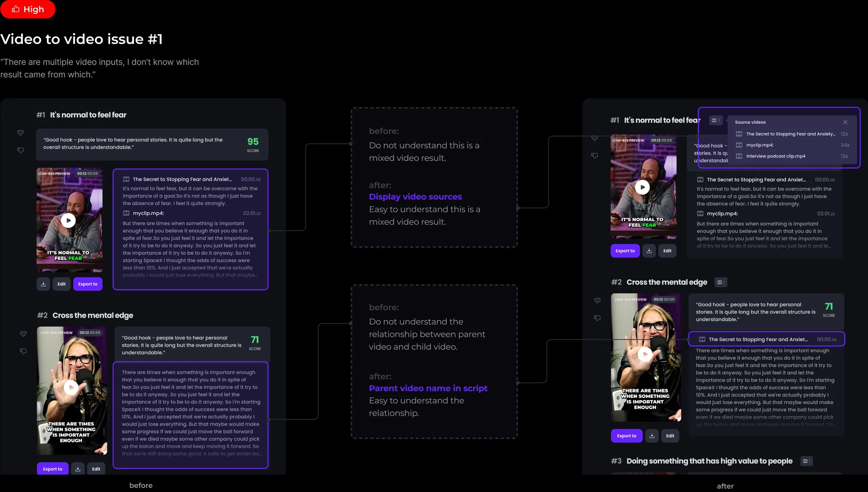Download clip #2 in the before panel
The image size is (868, 492).
78,469
